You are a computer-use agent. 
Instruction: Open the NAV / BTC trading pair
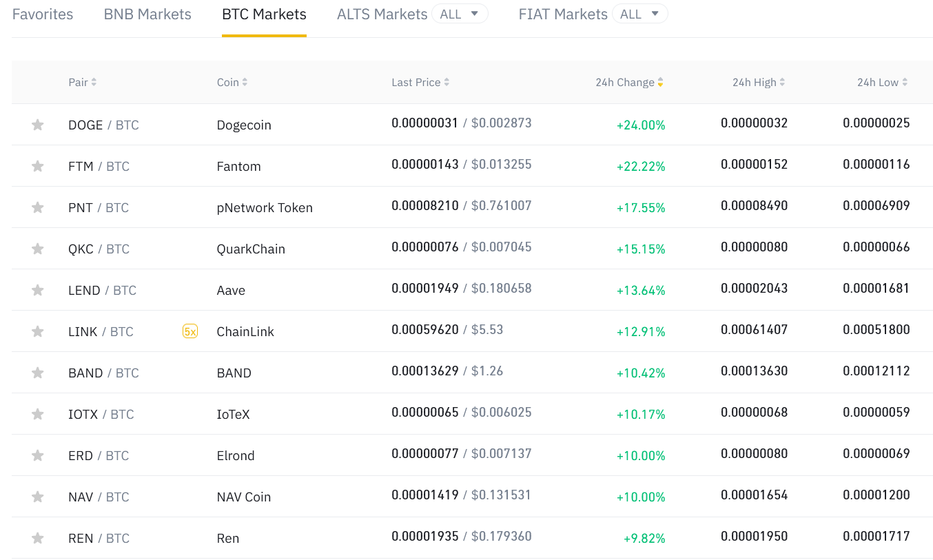click(x=99, y=497)
